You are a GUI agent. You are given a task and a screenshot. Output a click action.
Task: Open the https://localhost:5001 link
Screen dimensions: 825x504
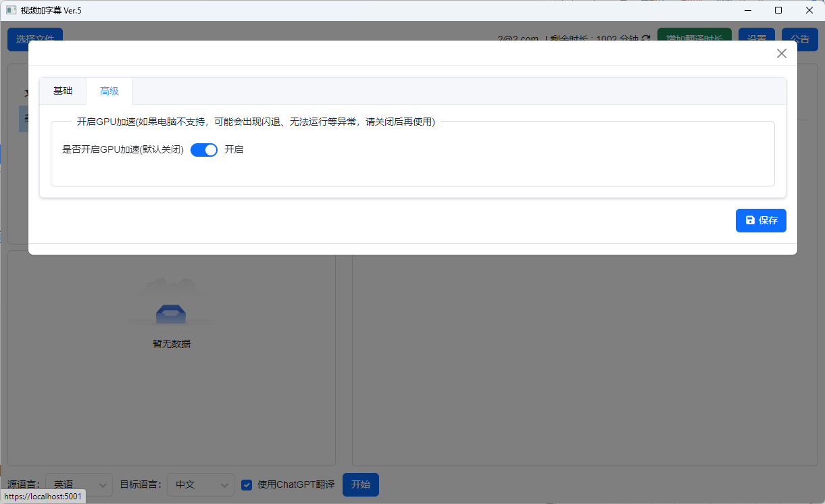pyautogui.click(x=43, y=496)
